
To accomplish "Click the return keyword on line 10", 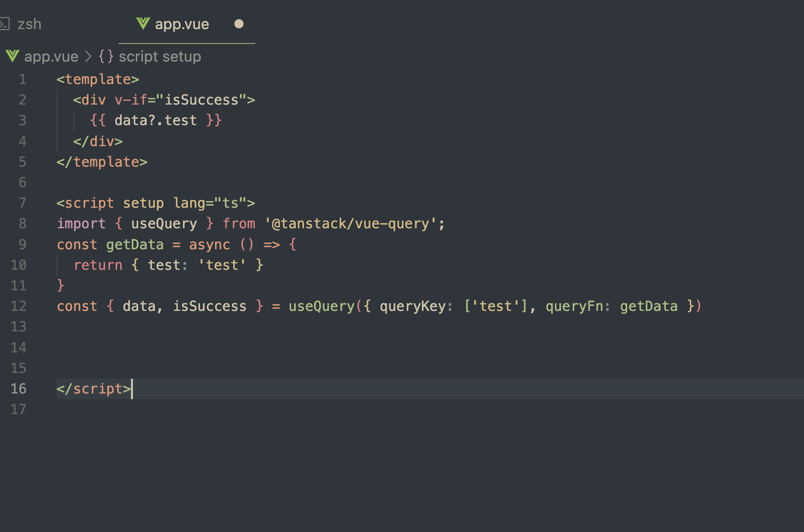I will (x=98, y=265).
